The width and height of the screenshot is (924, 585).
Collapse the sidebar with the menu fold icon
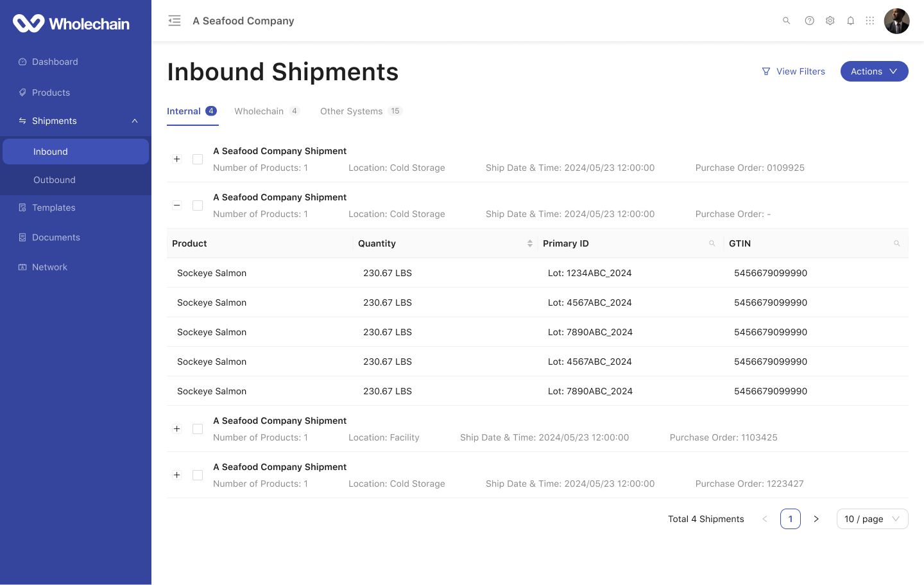[x=175, y=21]
